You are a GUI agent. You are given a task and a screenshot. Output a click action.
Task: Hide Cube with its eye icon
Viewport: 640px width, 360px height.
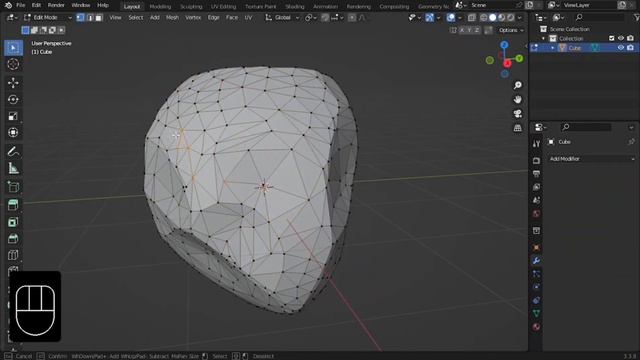(x=621, y=48)
